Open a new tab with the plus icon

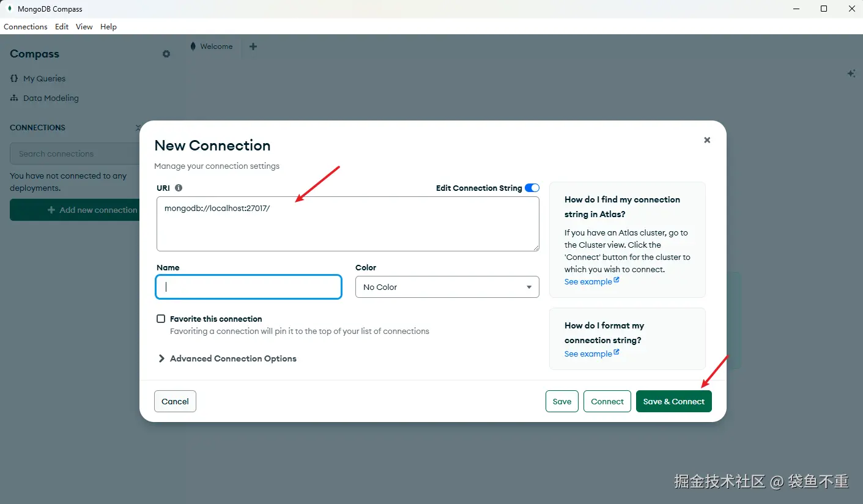[x=253, y=46]
